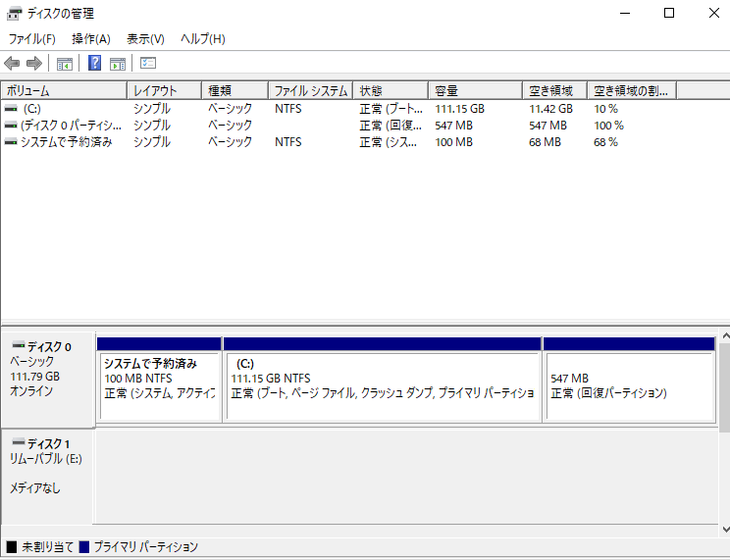Sort by the ボリューム column header
730x560 pixels.
pyautogui.click(x=64, y=90)
